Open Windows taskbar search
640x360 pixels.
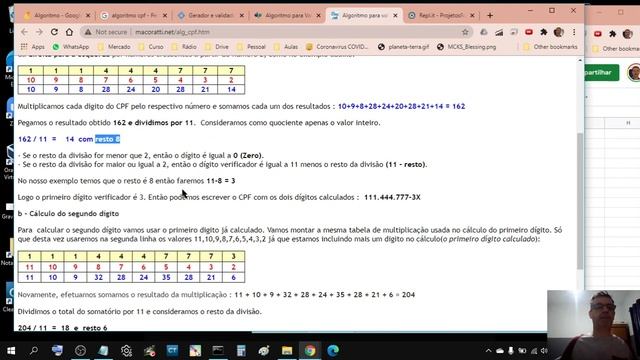tap(34, 350)
